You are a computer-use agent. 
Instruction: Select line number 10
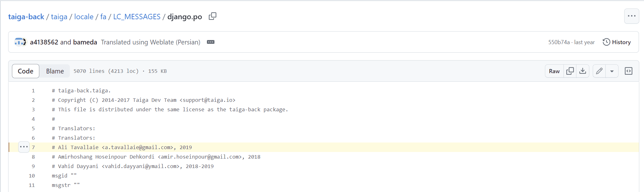coord(32,176)
